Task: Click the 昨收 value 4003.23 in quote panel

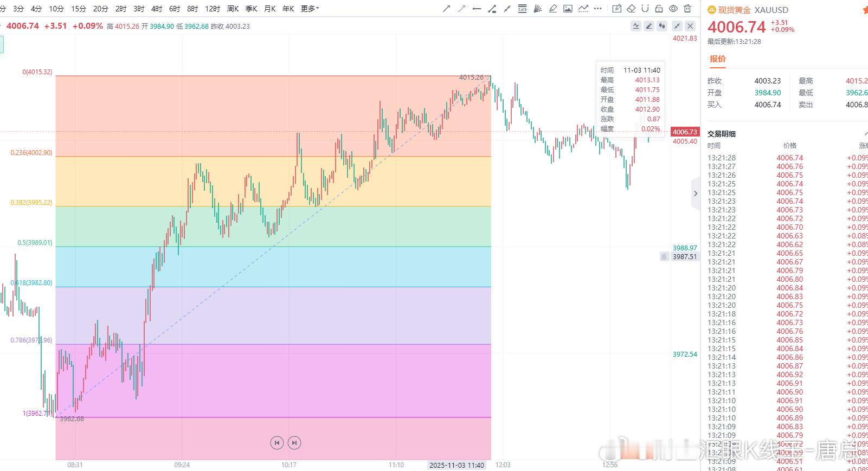Action: 768,81
